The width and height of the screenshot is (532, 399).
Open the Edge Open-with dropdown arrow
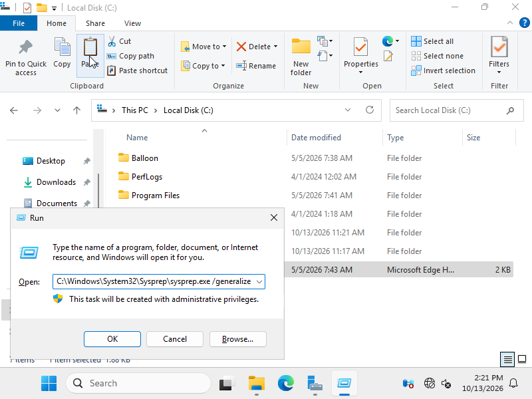click(397, 41)
